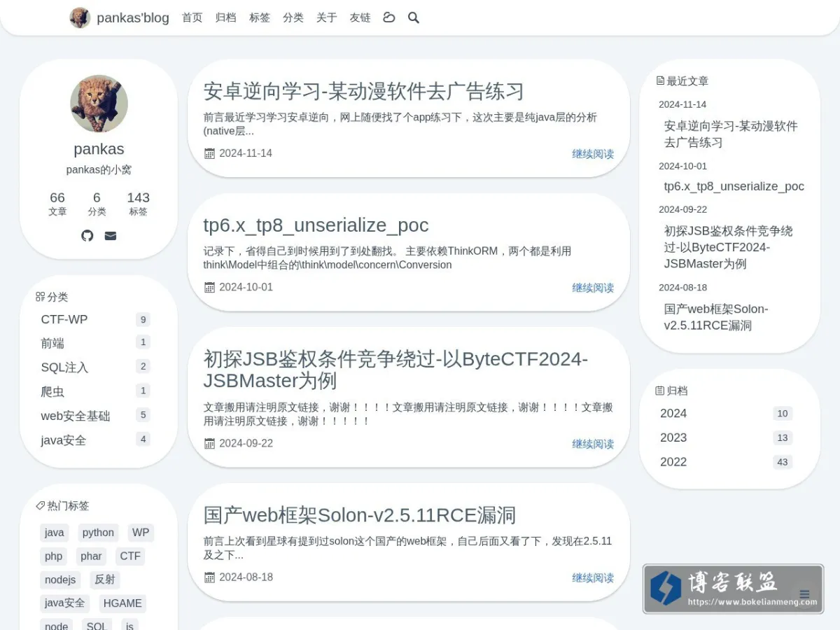Select the python tag

(98, 533)
